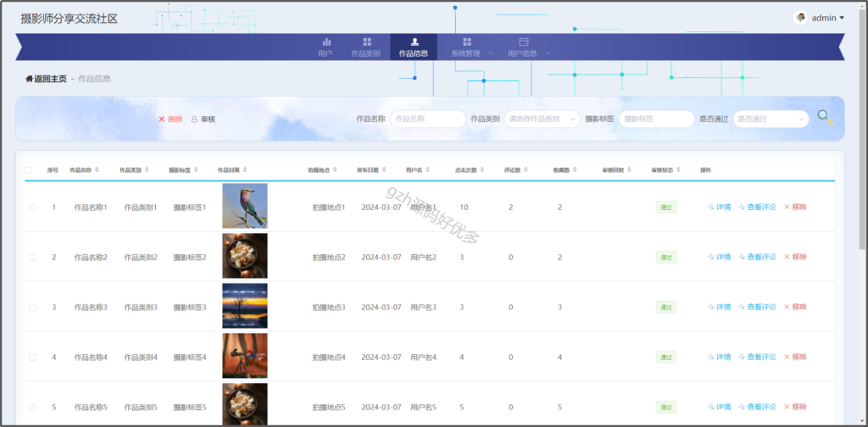Open the sunset tree thumbnail in row 3
The width and height of the screenshot is (868, 427).
(x=245, y=306)
